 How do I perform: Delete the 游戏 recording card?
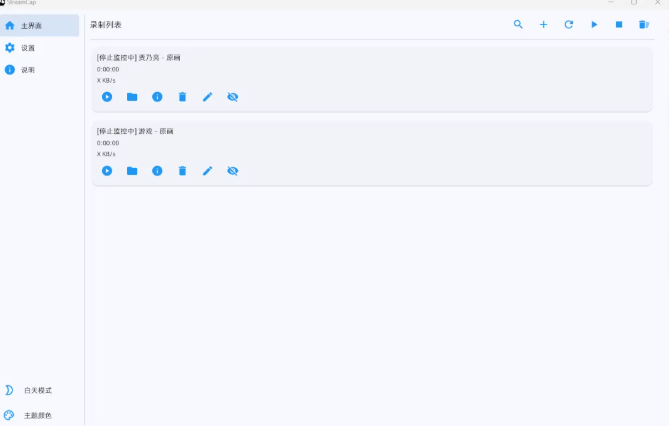182,171
